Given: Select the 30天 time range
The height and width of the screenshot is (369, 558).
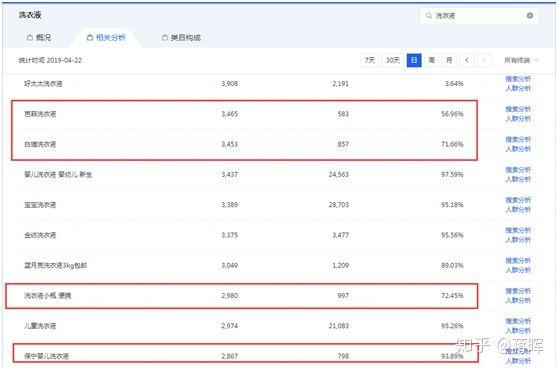Looking at the screenshot, I should click(393, 60).
